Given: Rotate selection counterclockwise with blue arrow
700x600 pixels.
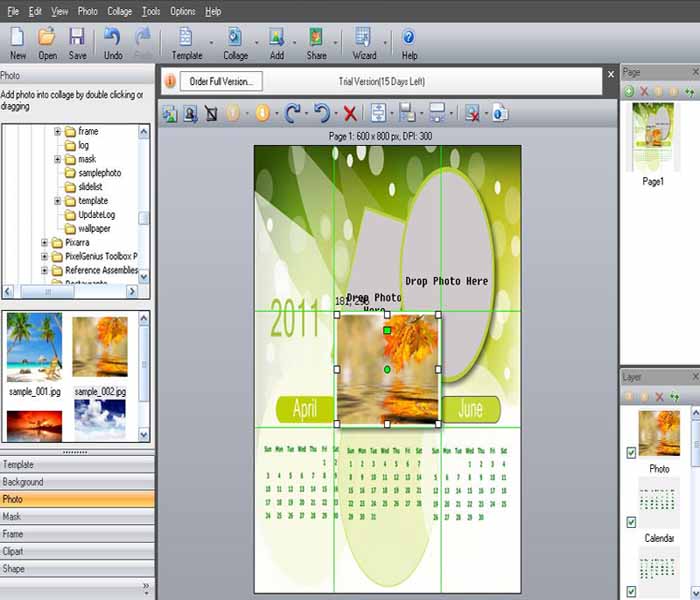Looking at the screenshot, I should pos(322,113).
